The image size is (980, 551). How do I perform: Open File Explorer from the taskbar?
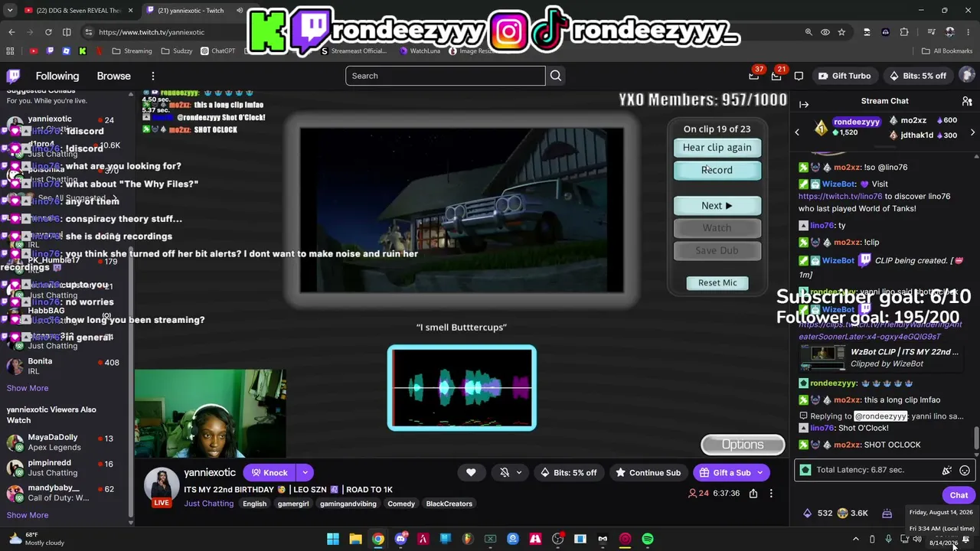click(355, 539)
